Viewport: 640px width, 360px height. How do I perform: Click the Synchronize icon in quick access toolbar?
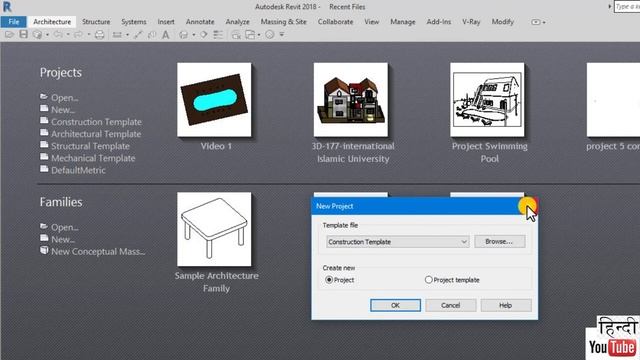coord(37,35)
